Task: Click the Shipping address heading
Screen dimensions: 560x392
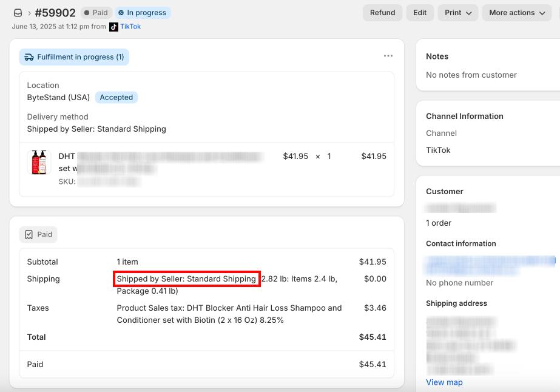Action: click(x=456, y=303)
